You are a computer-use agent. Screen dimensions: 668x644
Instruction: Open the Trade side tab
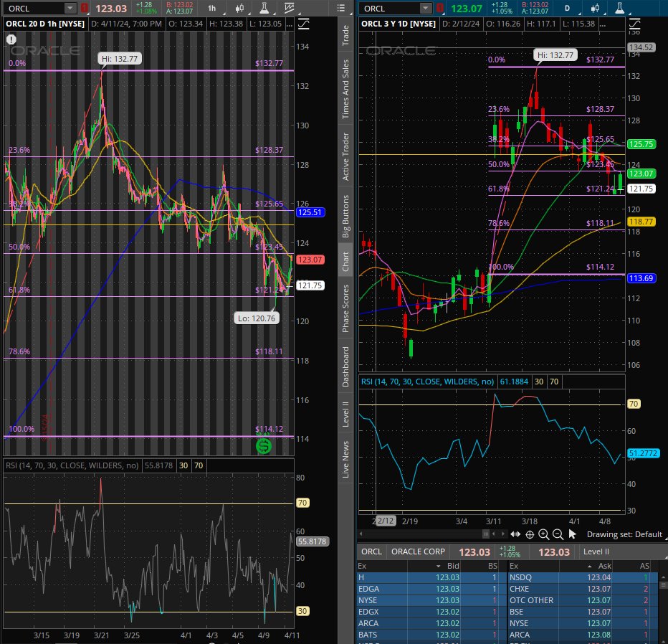pyautogui.click(x=345, y=35)
